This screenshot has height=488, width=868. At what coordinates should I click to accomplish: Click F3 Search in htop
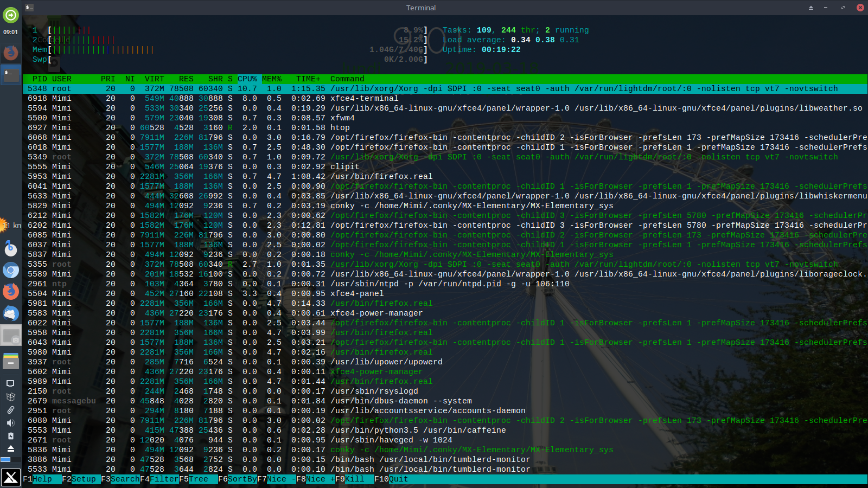coord(120,479)
